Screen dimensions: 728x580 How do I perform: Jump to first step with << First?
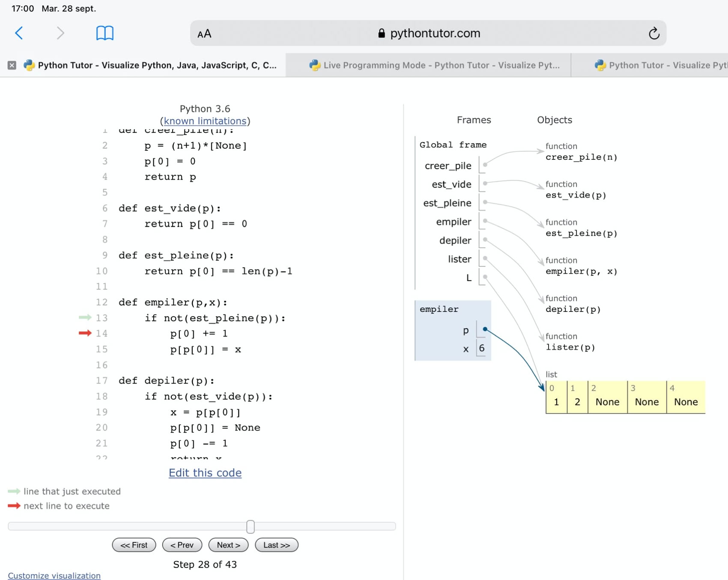click(134, 545)
